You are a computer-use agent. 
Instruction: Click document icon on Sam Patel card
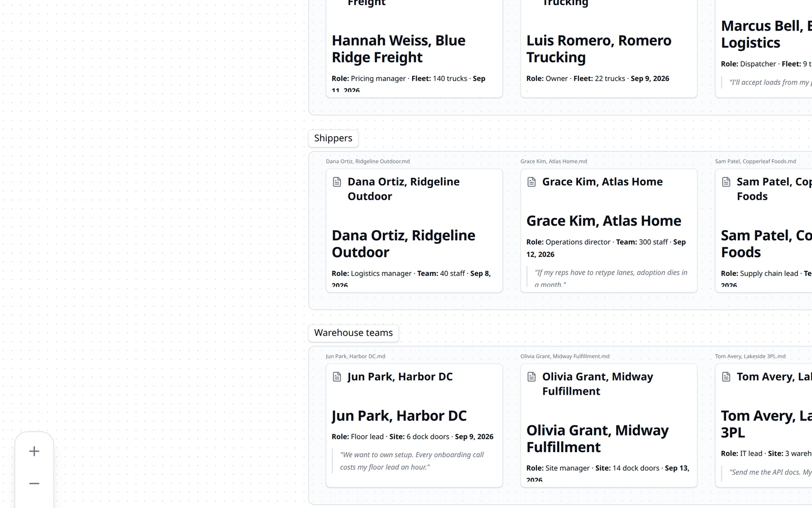click(x=726, y=182)
